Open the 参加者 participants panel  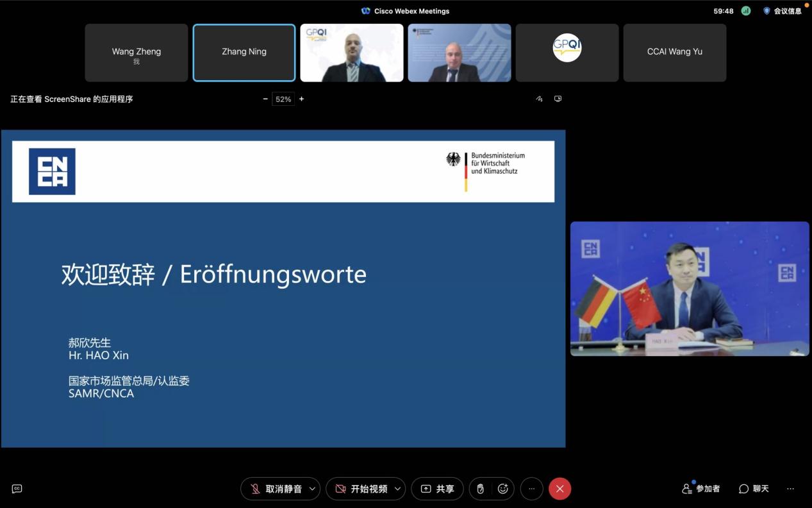700,489
